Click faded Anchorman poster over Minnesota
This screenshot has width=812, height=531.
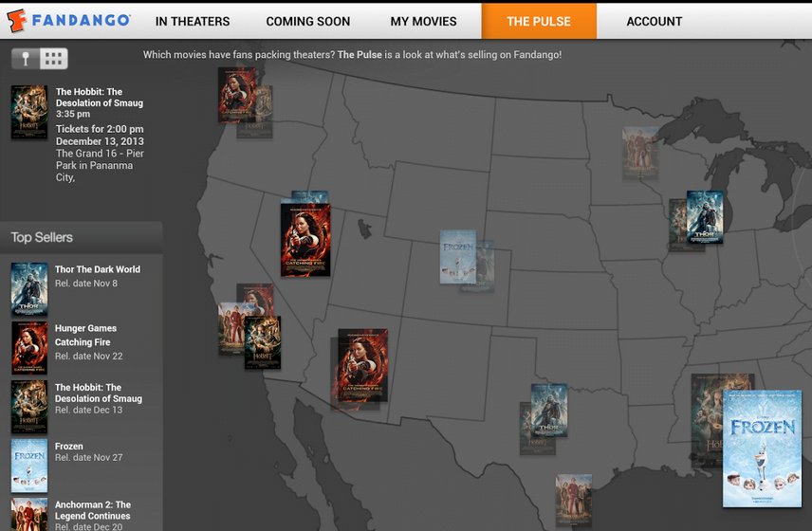pos(640,154)
